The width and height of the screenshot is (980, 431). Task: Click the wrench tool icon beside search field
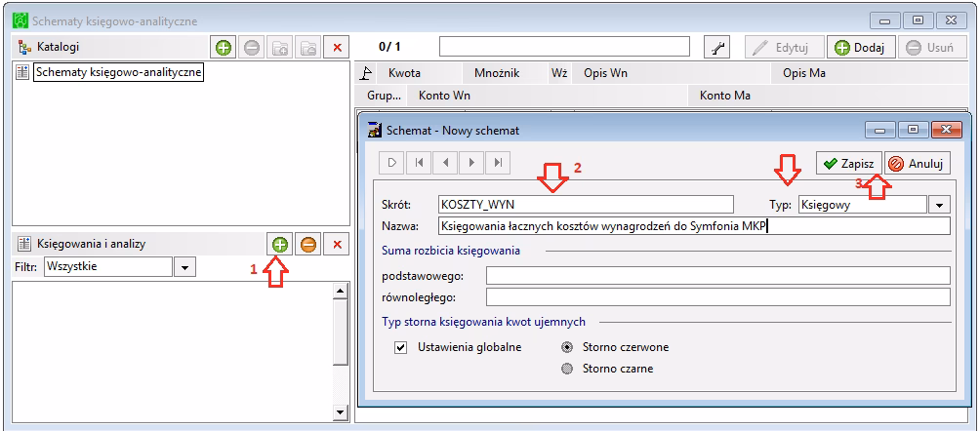pyautogui.click(x=717, y=47)
